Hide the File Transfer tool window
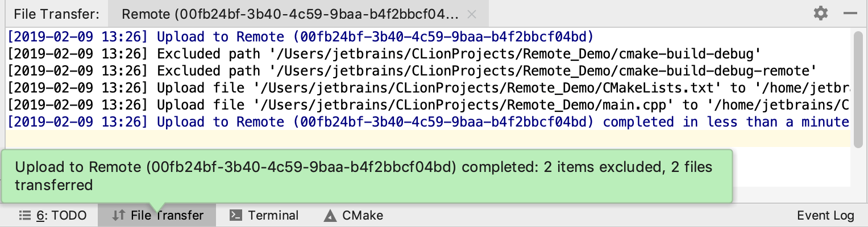The width and height of the screenshot is (868, 227). coord(850,13)
